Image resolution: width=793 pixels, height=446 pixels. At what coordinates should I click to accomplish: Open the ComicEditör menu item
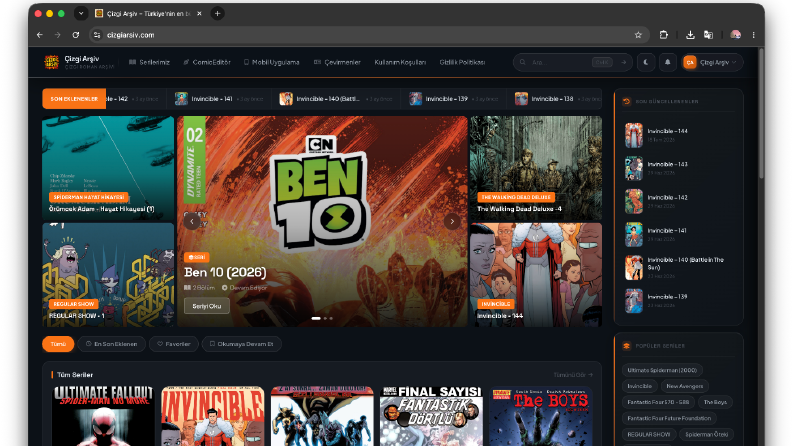pyautogui.click(x=207, y=62)
